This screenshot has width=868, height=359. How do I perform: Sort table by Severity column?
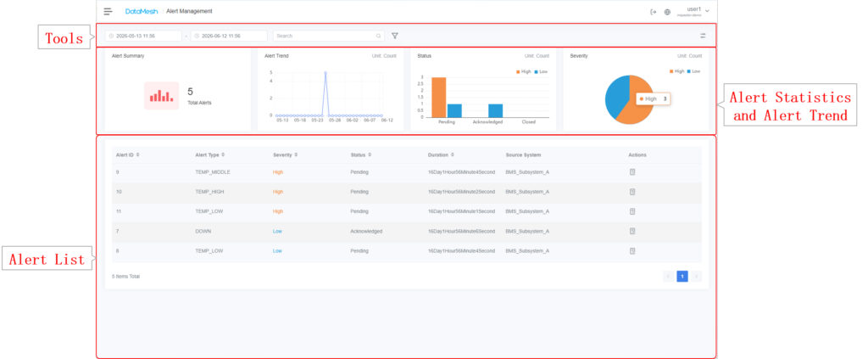[286, 155]
